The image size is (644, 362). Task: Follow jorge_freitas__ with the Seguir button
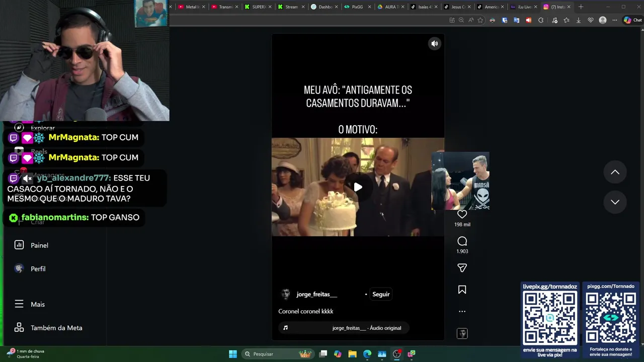coord(381,294)
